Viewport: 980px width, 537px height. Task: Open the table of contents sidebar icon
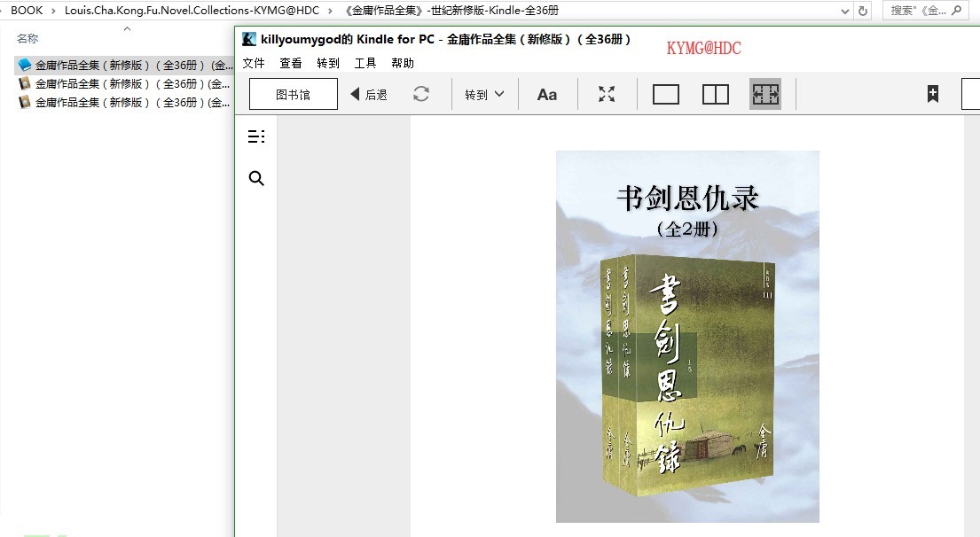point(256,136)
